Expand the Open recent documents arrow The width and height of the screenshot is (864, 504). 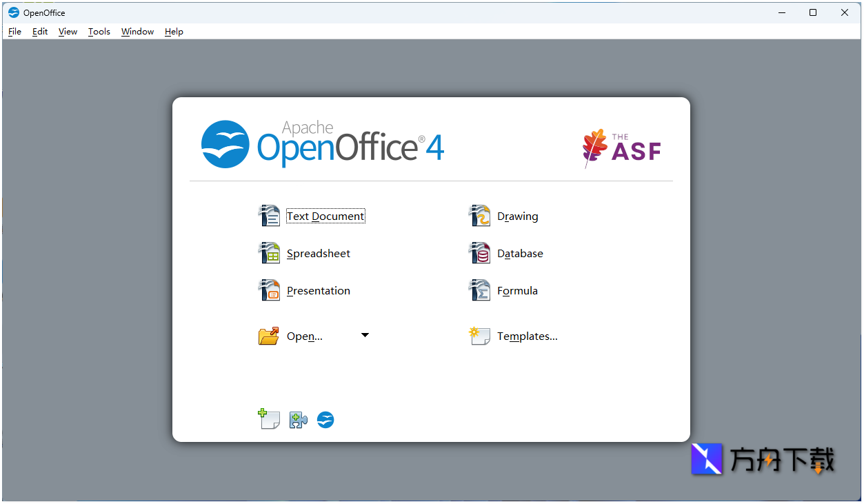click(365, 335)
